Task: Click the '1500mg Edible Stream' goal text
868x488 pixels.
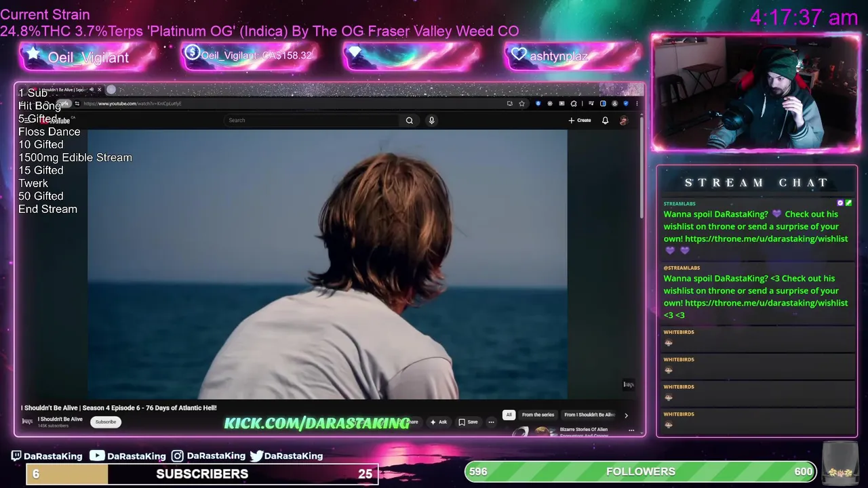Action: click(75, 157)
